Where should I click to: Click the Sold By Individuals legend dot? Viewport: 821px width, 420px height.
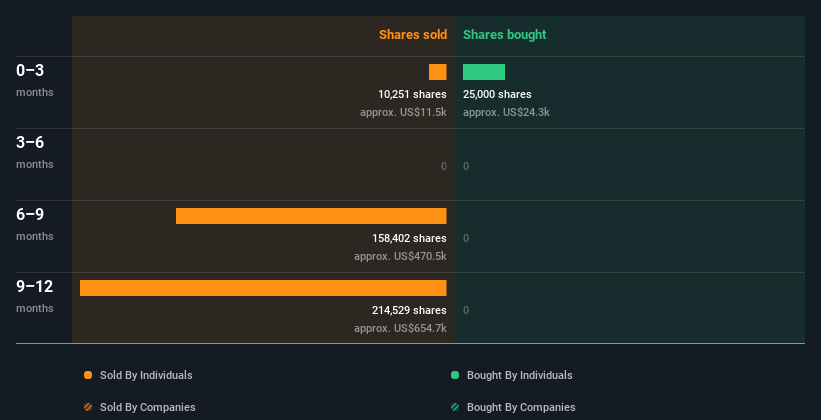point(88,375)
